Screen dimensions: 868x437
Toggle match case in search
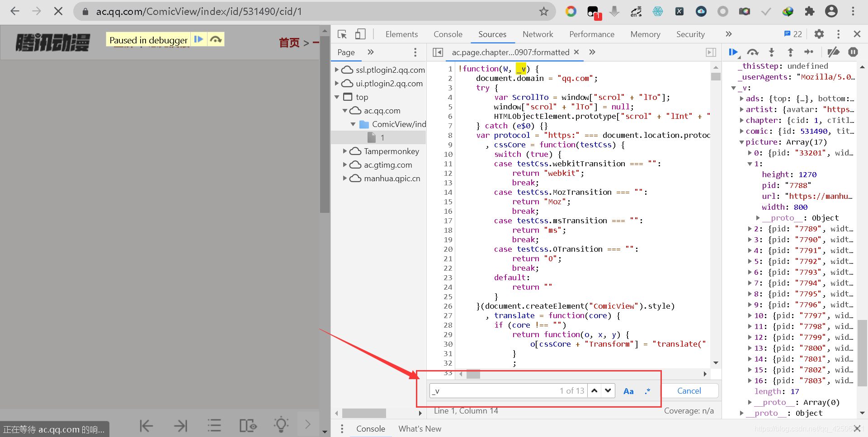click(x=628, y=391)
